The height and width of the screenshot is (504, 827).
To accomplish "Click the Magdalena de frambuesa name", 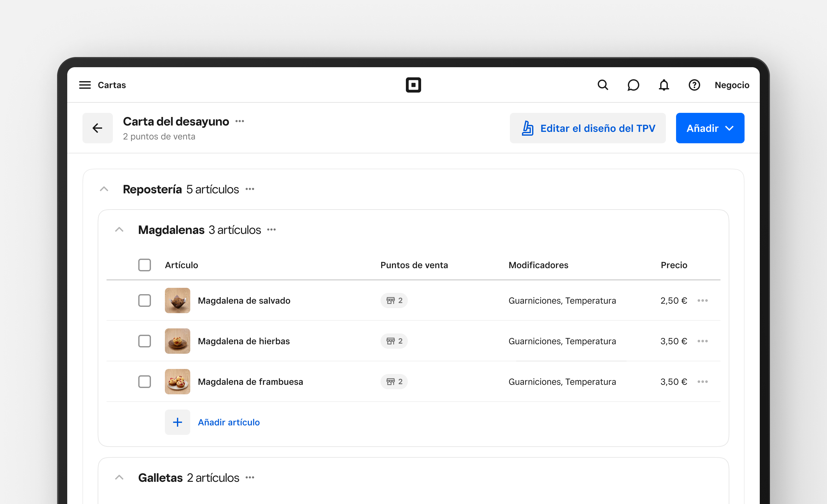I will (x=251, y=382).
